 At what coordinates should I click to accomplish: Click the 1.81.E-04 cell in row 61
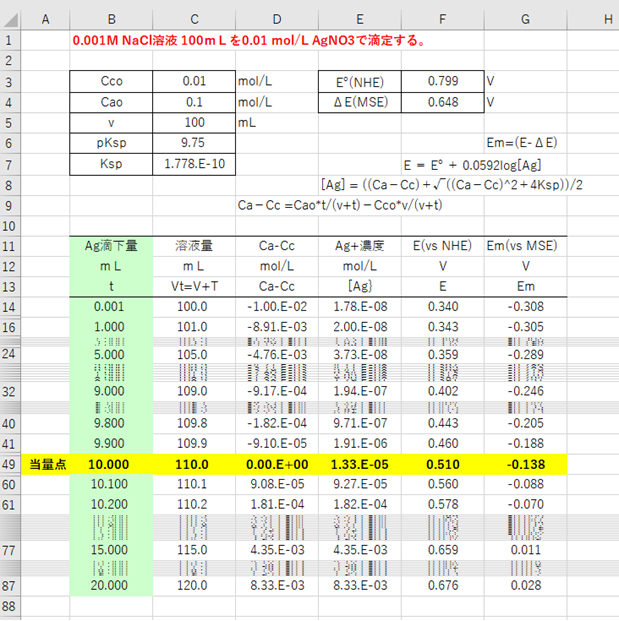pos(277,504)
